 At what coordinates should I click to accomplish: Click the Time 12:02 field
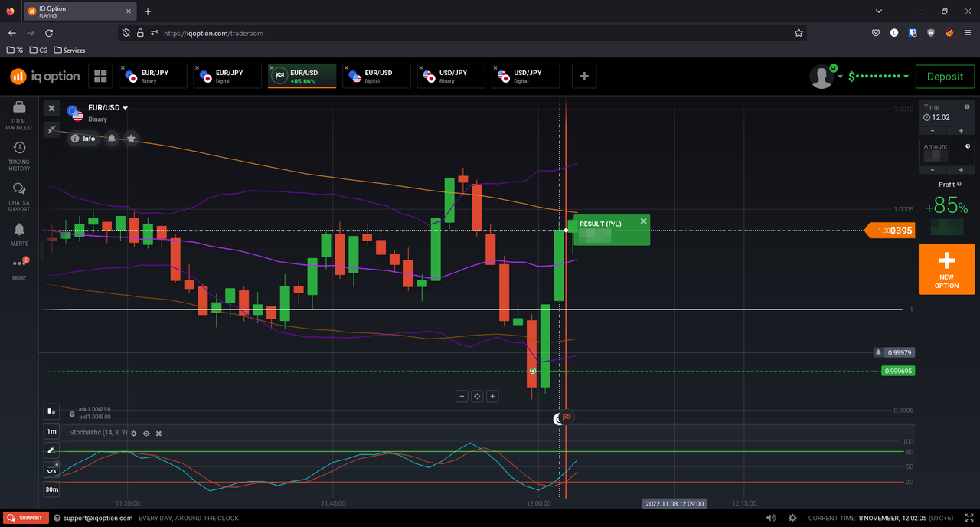pyautogui.click(x=946, y=113)
